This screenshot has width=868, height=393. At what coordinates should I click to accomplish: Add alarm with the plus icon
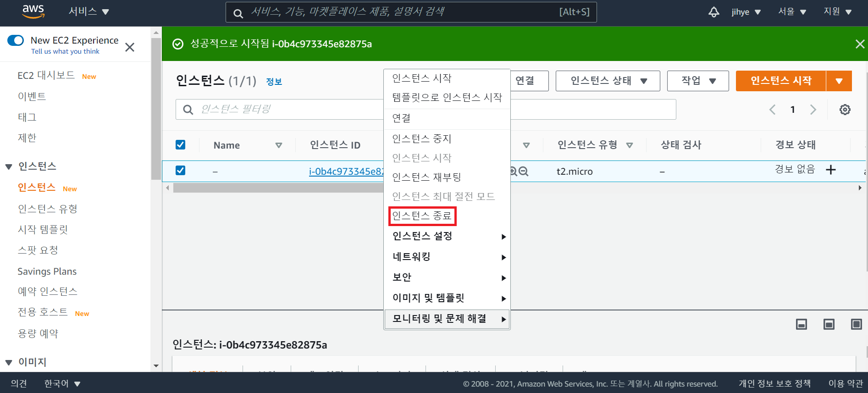pyautogui.click(x=830, y=170)
